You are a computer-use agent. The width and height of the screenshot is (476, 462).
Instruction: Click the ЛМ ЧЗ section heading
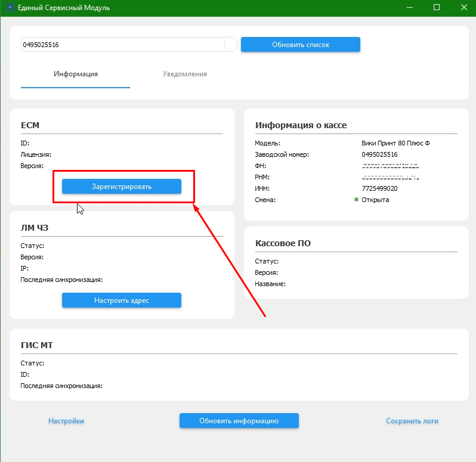[35, 228]
